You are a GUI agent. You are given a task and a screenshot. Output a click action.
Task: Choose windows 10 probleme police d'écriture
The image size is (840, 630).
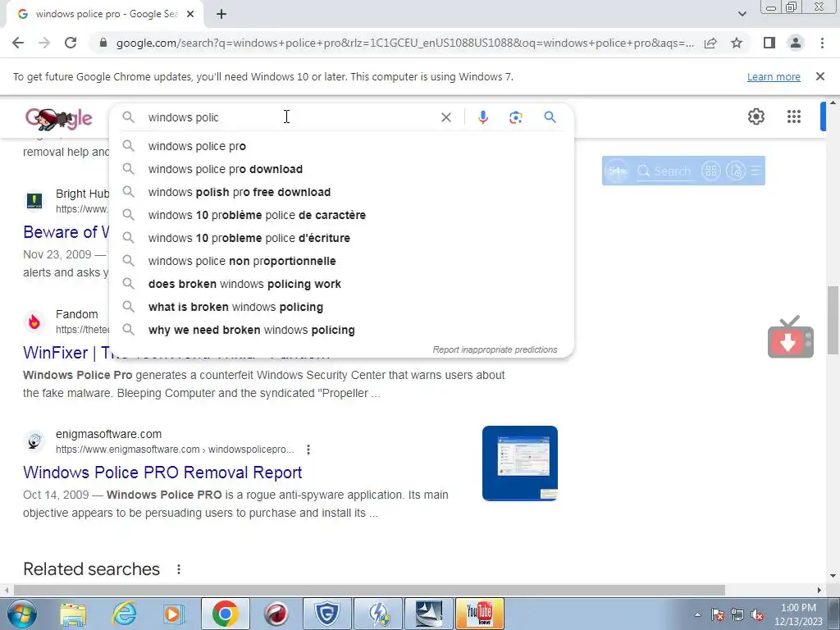342,239
